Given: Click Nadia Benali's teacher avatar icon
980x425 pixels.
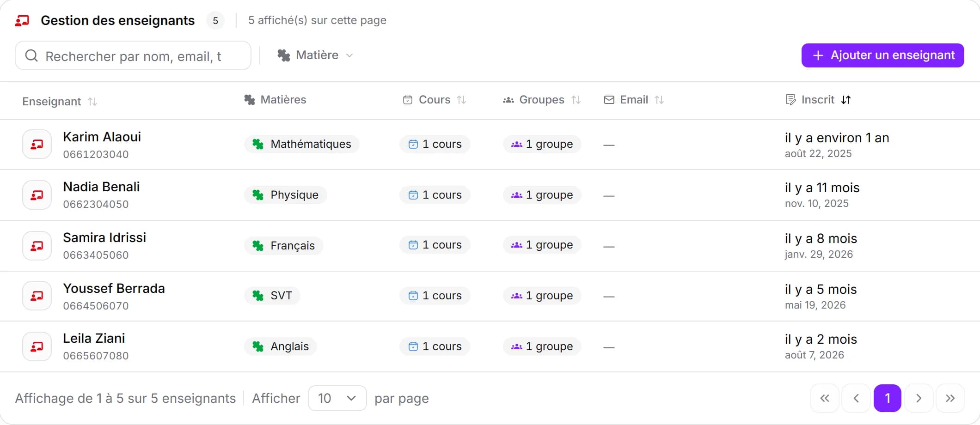Looking at the screenshot, I should point(37,195).
